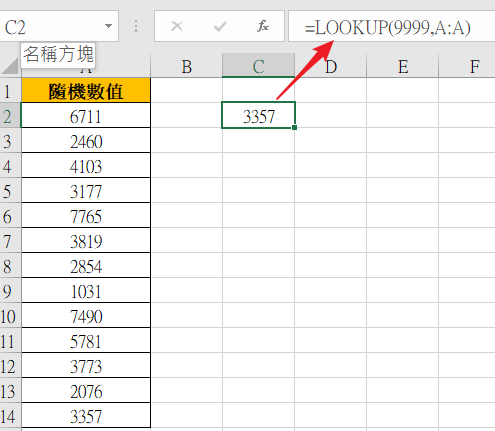Screen dimensions: 495x431
Task: Click the cancel X icon in formula bar
Action: 177,26
